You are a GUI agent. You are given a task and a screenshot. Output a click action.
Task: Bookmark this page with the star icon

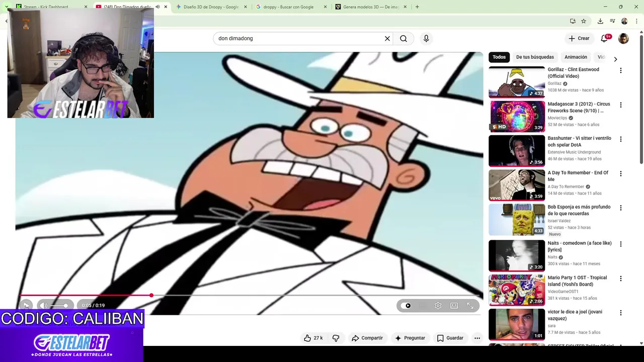click(584, 21)
